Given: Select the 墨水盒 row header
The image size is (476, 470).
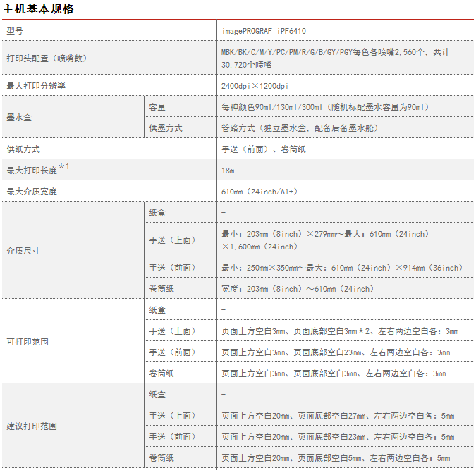Looking at the screenshot, I should click(19, 118).
